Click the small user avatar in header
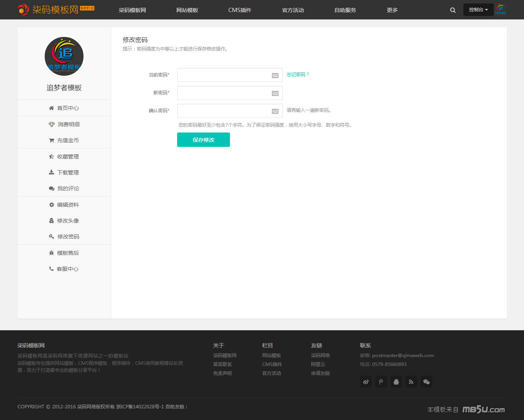The width and height of the screenshot is (524, 420). click(x=501, y=9)
